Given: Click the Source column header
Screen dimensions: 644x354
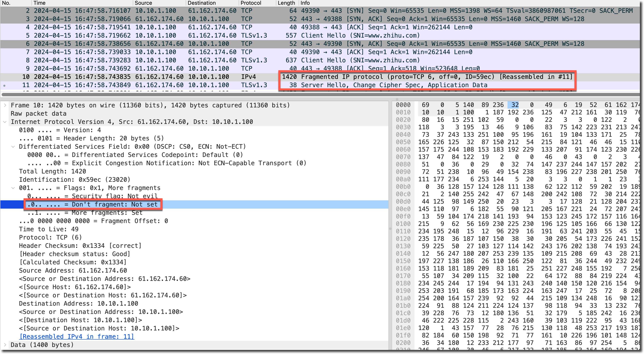Looking at the screenshot, I should [x=143, y=3].
